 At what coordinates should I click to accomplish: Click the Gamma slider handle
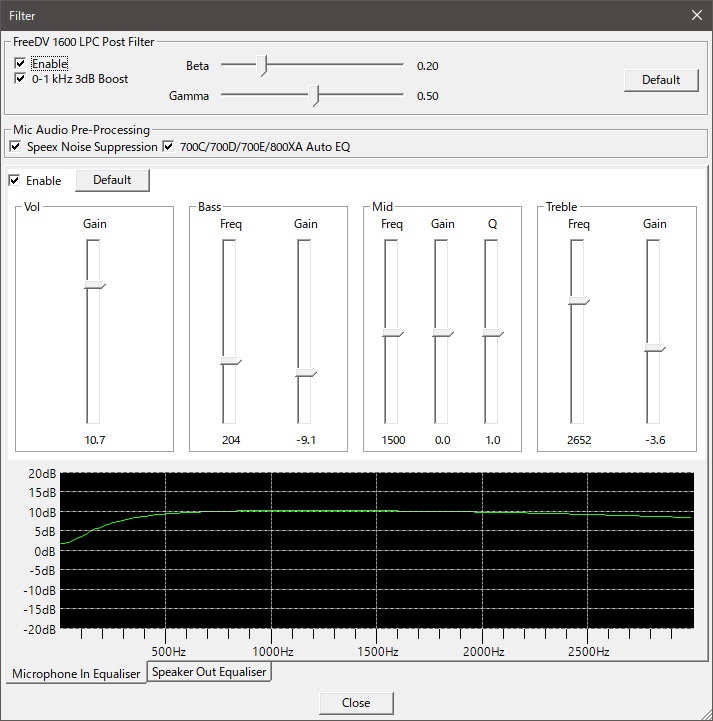point(316,96)
